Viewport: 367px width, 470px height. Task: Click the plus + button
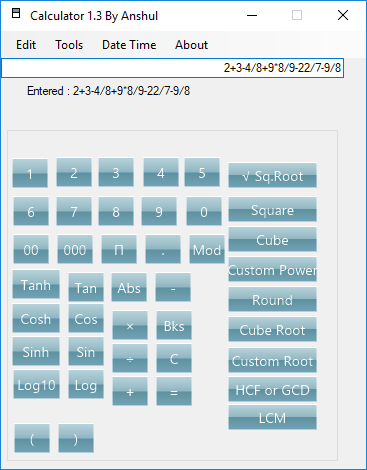coord(130,391)
